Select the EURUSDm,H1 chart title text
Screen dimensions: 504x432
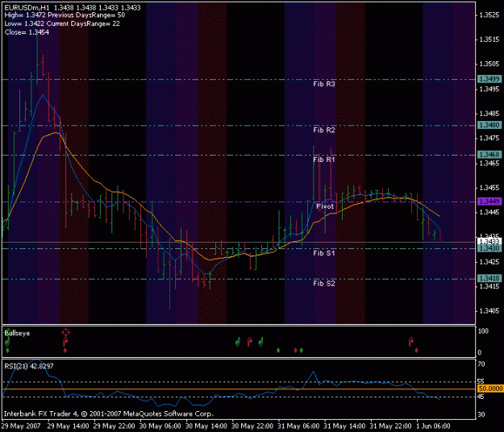(27, 7)
